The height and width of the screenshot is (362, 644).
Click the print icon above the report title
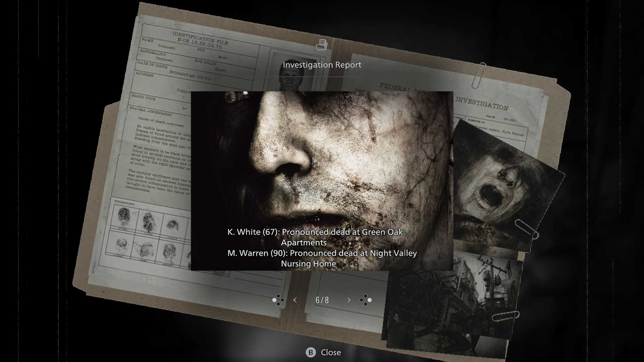click(x=321, y=45)
